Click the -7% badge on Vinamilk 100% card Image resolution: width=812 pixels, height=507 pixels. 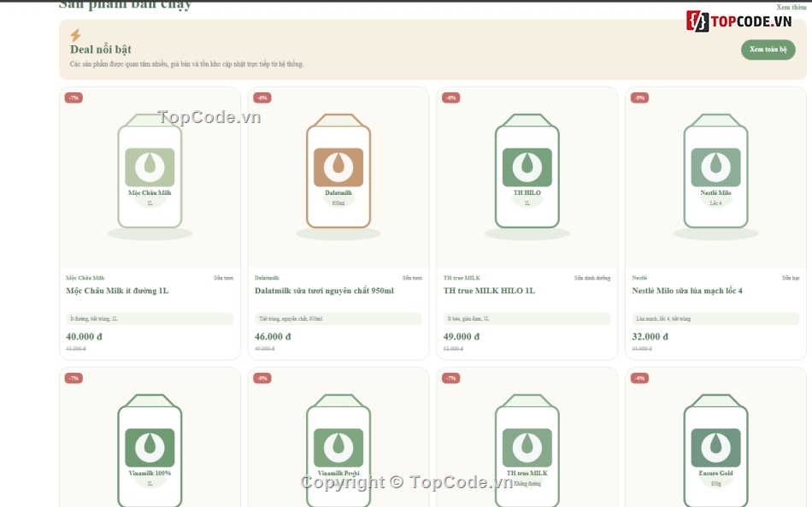click(x=74, y=378)
